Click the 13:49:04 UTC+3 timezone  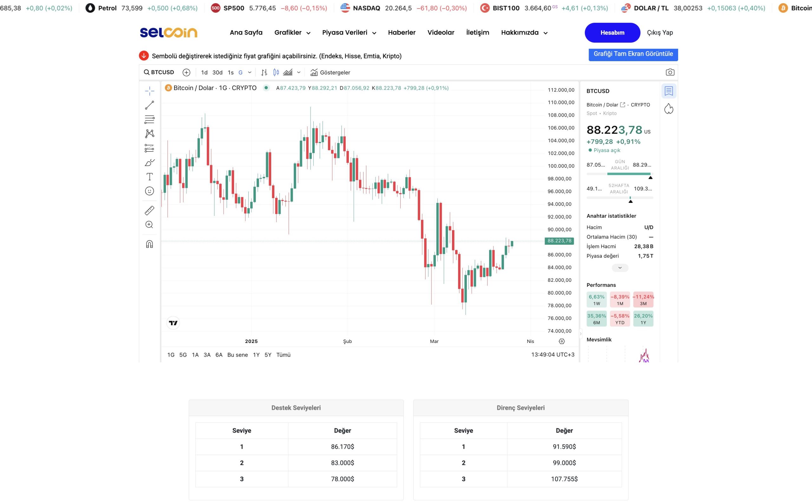coord(553,354)
